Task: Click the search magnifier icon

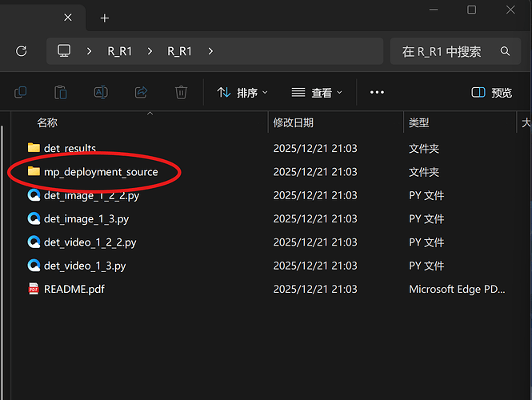Action: point(505,51)
